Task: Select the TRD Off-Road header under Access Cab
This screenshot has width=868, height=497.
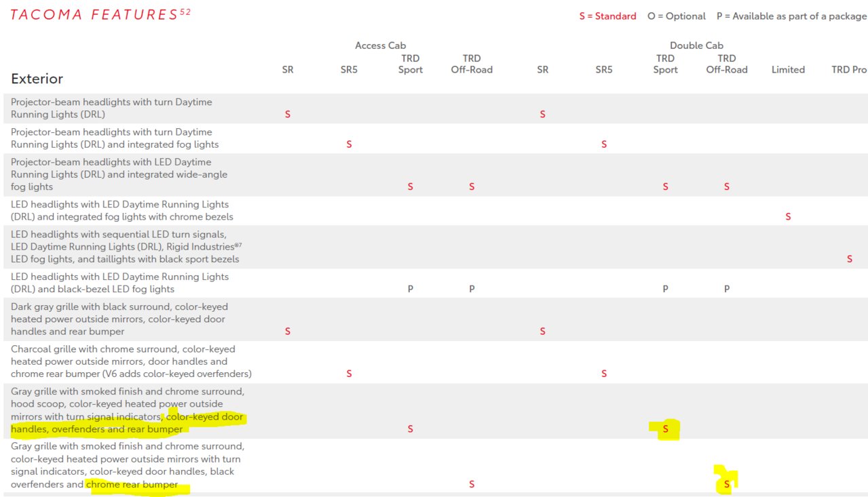Action: pos(472,64)
